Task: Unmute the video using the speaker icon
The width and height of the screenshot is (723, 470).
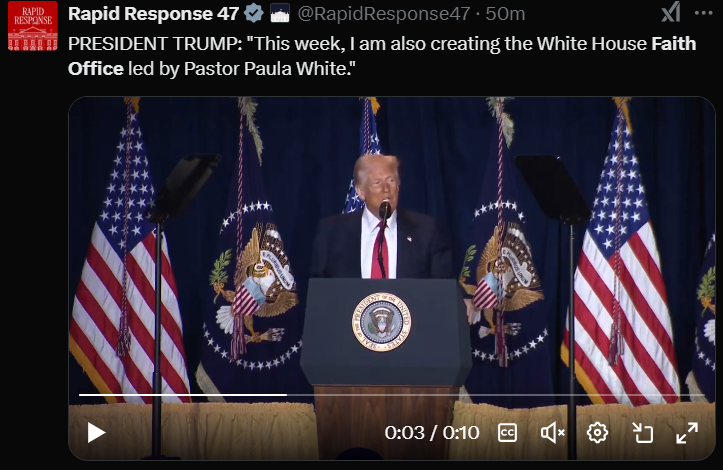Action: pos(552,433)
